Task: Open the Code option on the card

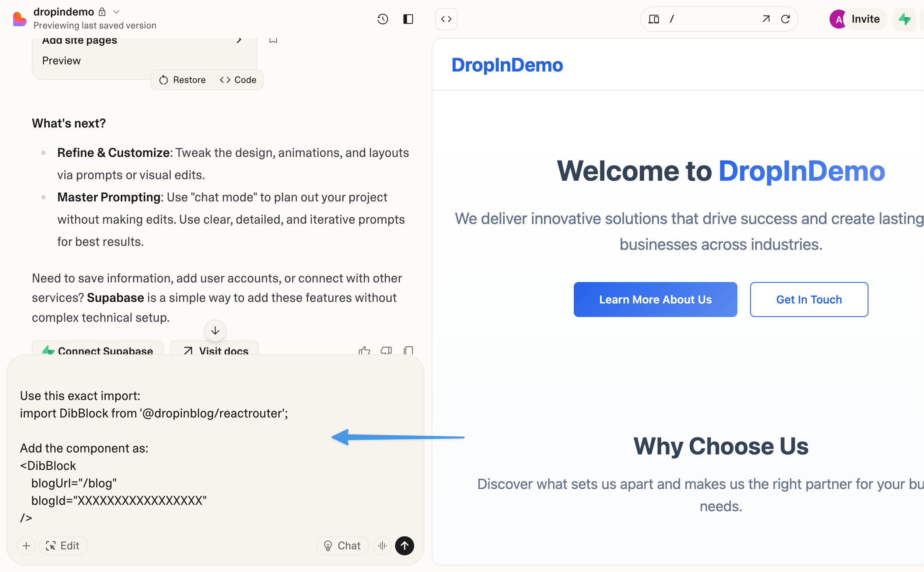Action: (x=238, y=80)
